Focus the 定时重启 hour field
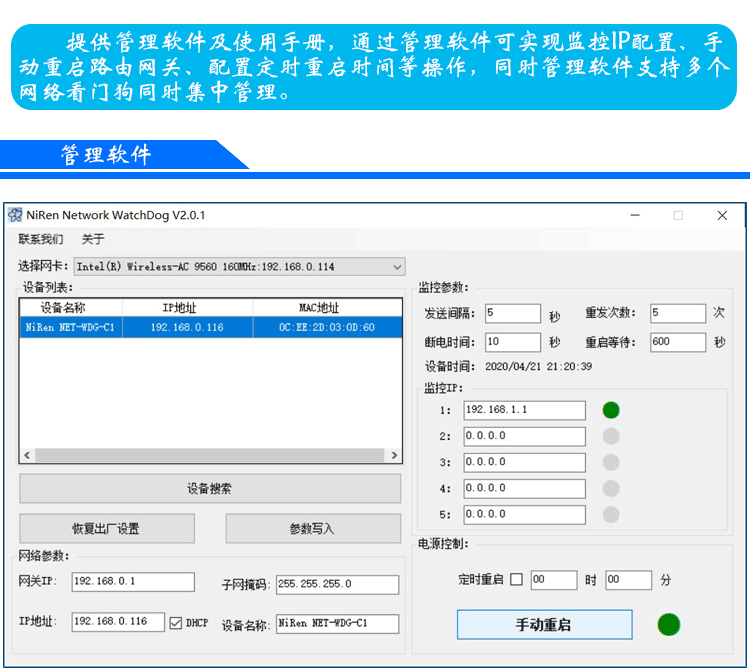Screen dimensions: 750x668 553,580
